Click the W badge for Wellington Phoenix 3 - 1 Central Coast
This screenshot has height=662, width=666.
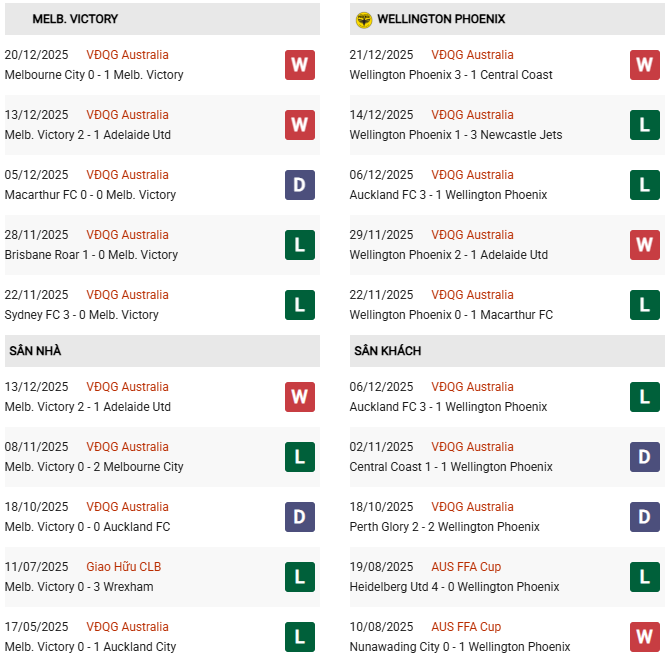click(644, 65)
